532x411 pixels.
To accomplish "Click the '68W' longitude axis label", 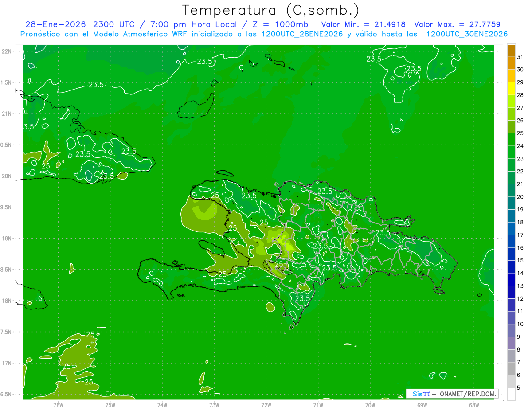I will [474, 405].
